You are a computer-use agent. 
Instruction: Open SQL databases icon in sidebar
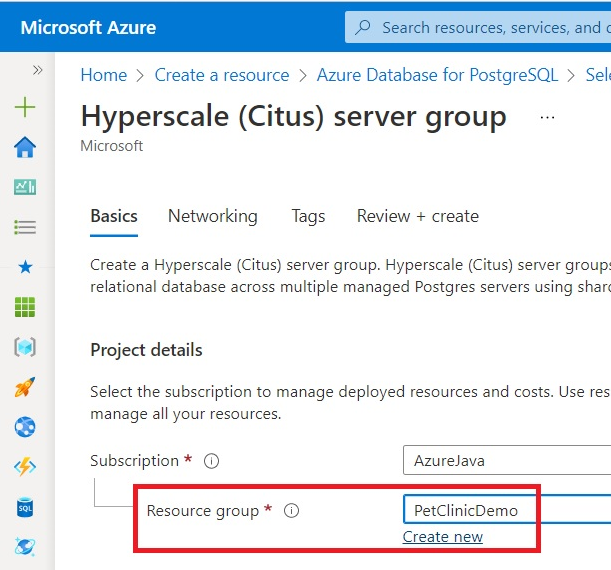point(25,507)
